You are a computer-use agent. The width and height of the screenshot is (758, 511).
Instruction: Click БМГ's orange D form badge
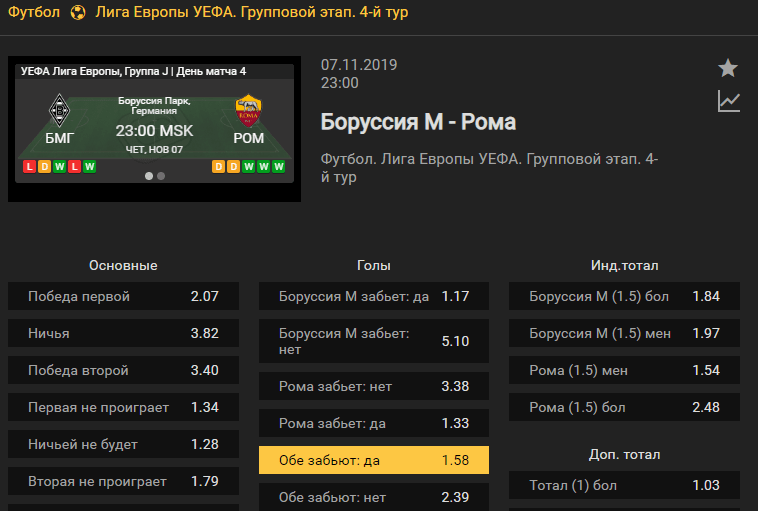coord(44,167)
